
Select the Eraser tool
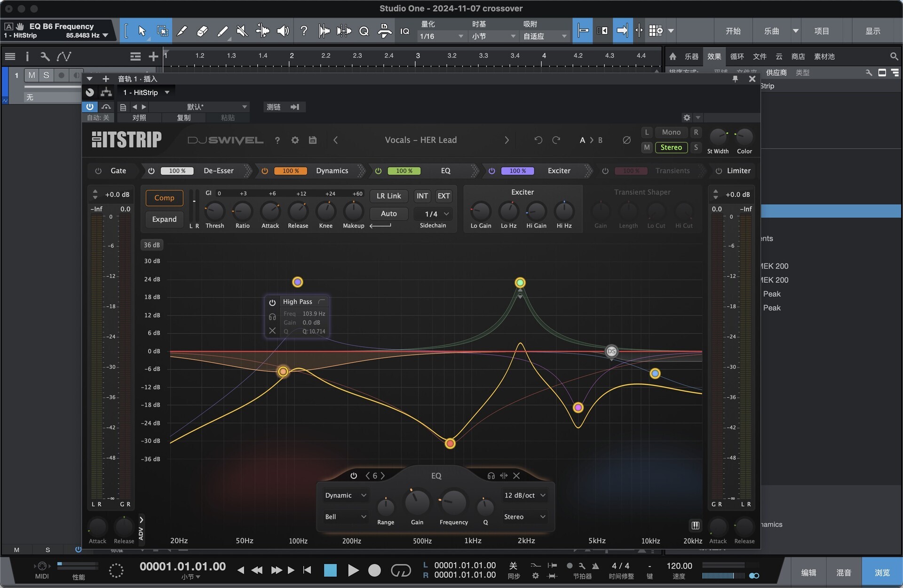pyautogui.click(x=202, y=31)
